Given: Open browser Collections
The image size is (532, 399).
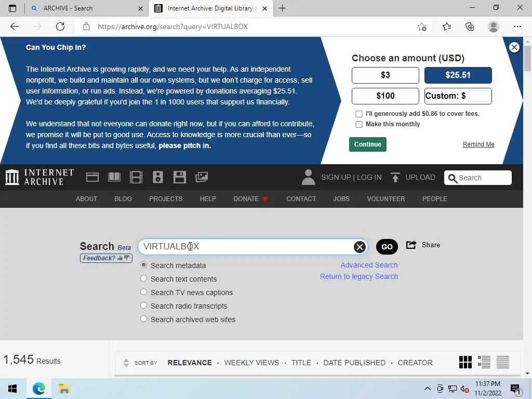Looking at the screenshot, I should coord(470,26).
